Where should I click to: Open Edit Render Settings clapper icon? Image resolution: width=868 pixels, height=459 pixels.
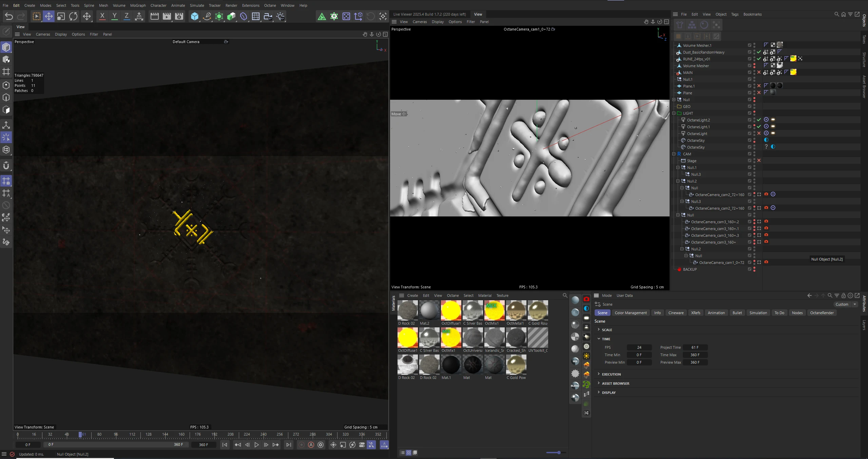point(179,16)
